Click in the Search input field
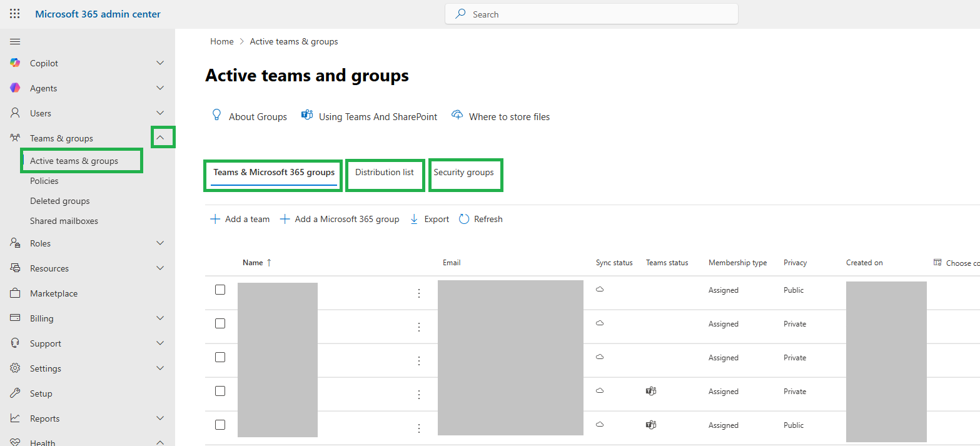The image size is (980, 446). (x=592, y=14)
